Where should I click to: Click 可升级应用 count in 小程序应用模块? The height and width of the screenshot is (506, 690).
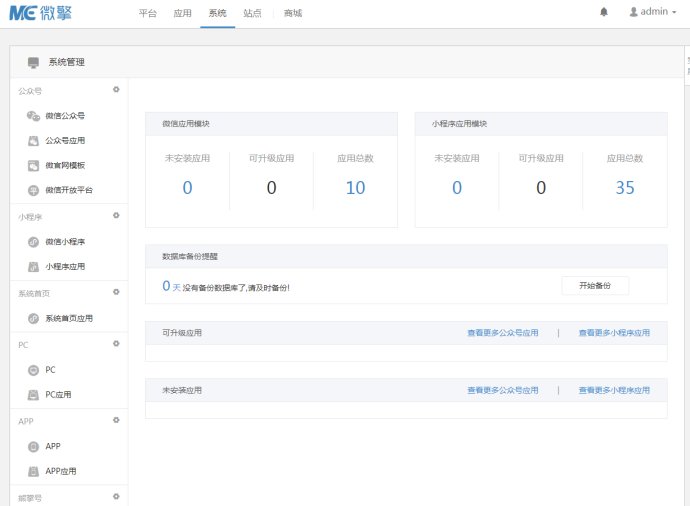(541, 188)
